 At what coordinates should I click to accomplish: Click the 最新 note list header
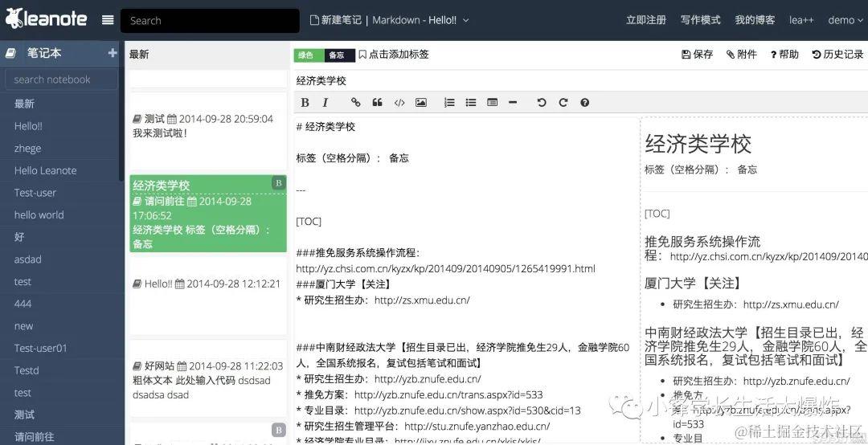point(139,55)
